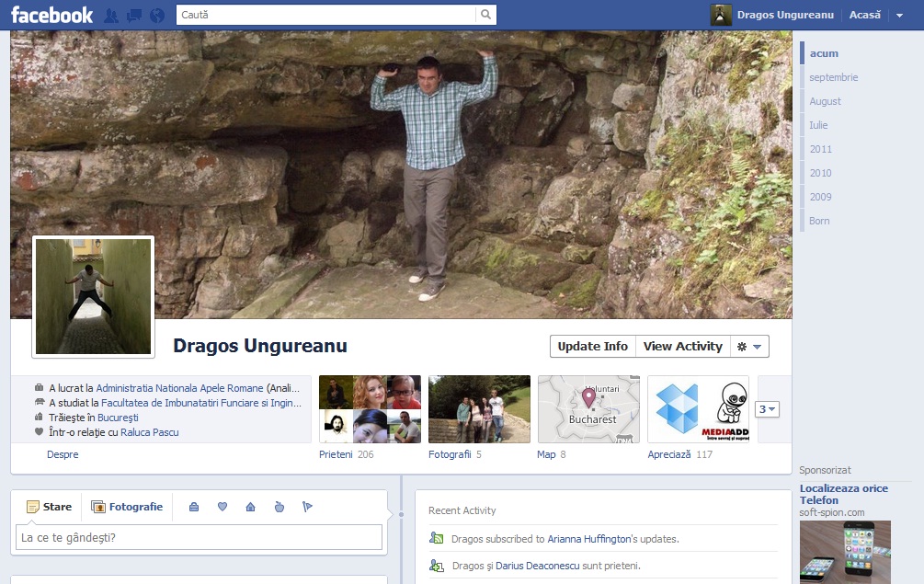924x584 pixels.
Task: Select the Fotografie photo tab
Action: click(x=127, y=507)
